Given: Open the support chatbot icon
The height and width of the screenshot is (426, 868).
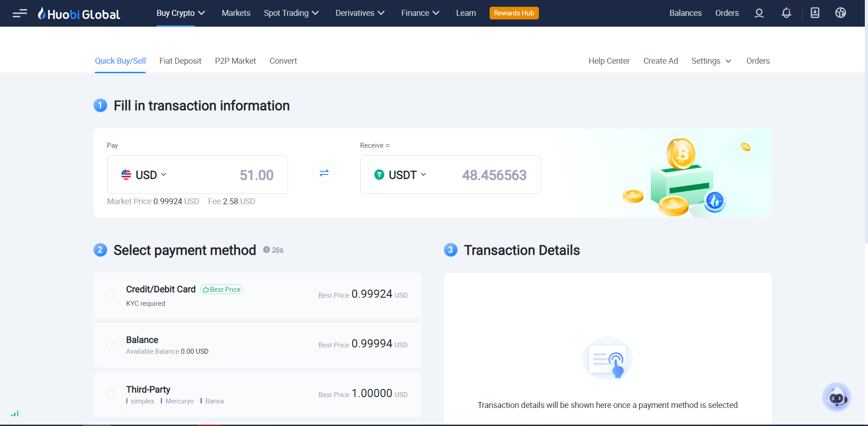Looking at the screenshot, I should [836, 397].
